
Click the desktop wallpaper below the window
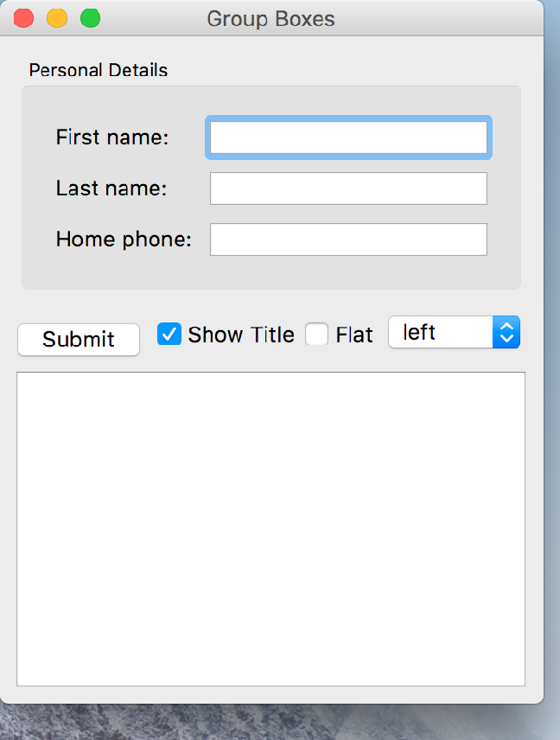277,723
